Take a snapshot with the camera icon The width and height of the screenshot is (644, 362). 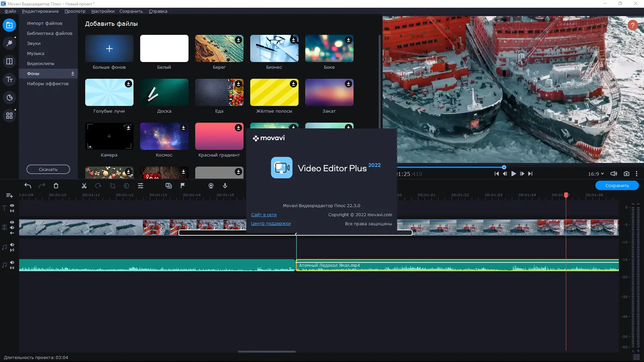[627, 174]
